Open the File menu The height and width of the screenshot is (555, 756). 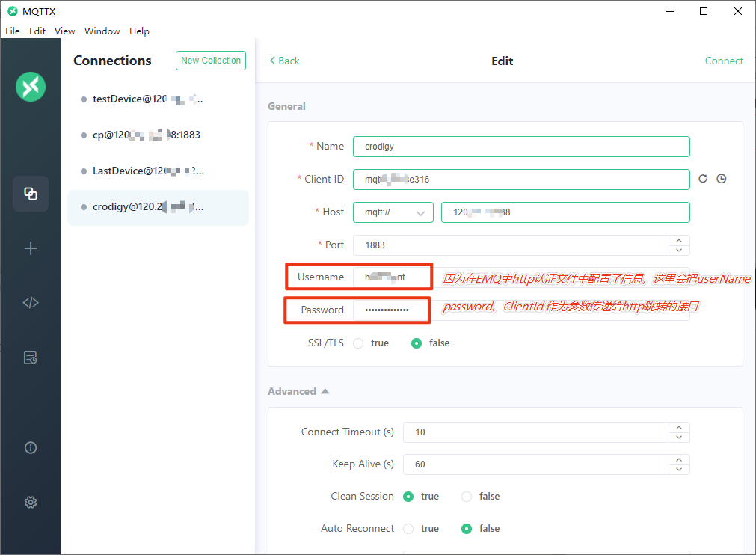coord(13,31)
